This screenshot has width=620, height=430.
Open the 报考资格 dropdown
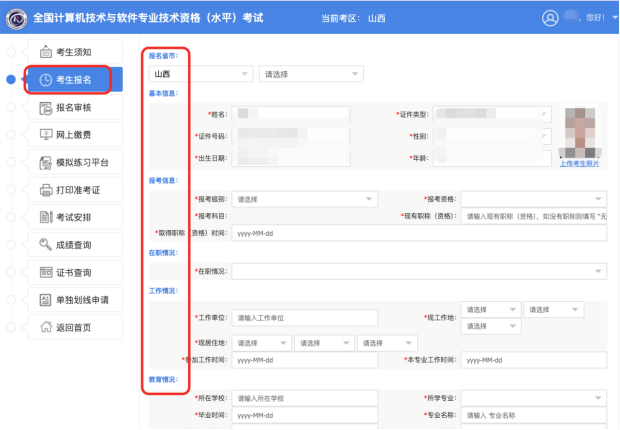533,199
